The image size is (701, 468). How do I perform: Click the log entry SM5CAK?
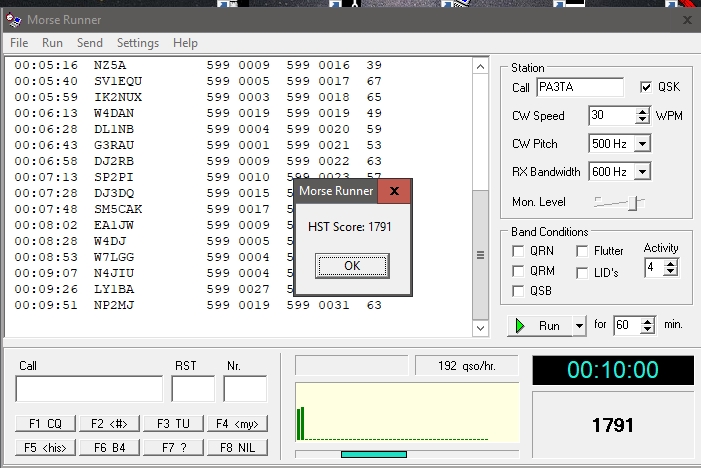click(x=153, y=209)
